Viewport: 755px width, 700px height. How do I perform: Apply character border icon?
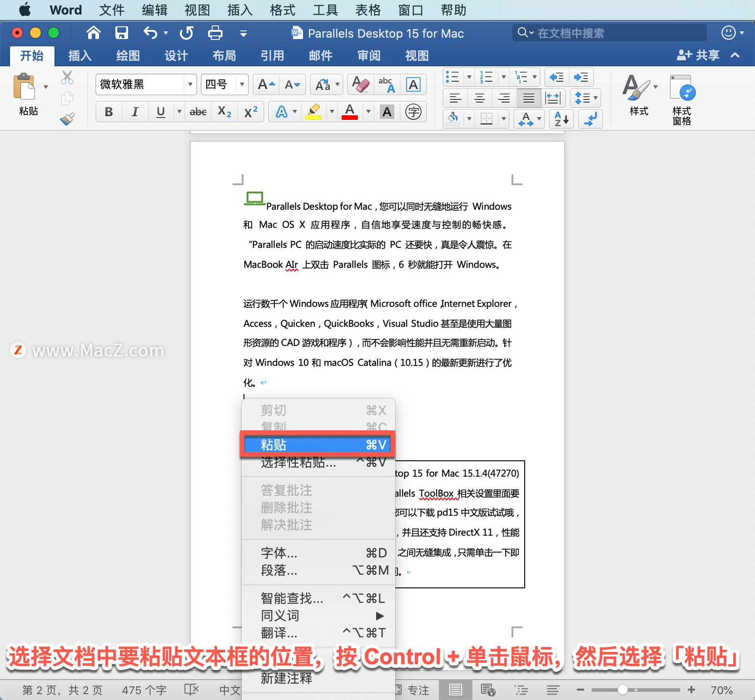click(413, 84)
